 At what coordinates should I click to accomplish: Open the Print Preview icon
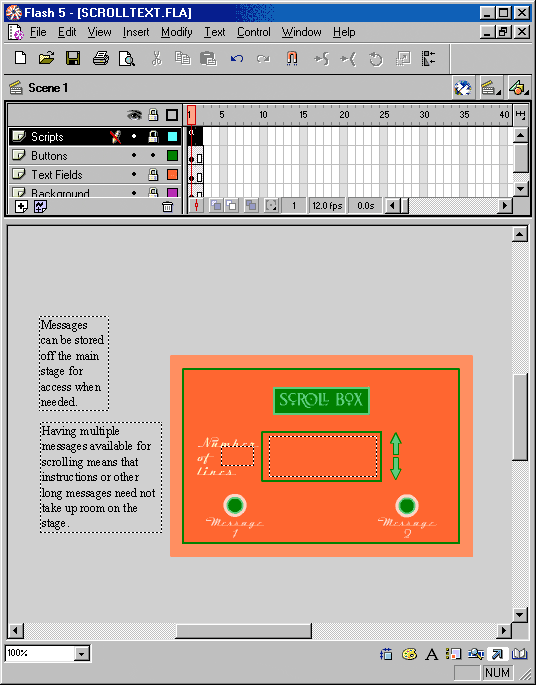(127, 58)
